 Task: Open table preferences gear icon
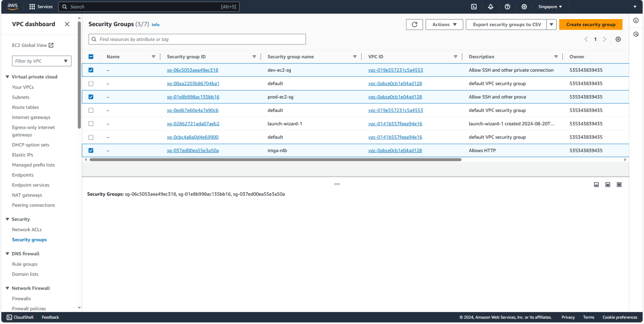click(x=618, y=39)
